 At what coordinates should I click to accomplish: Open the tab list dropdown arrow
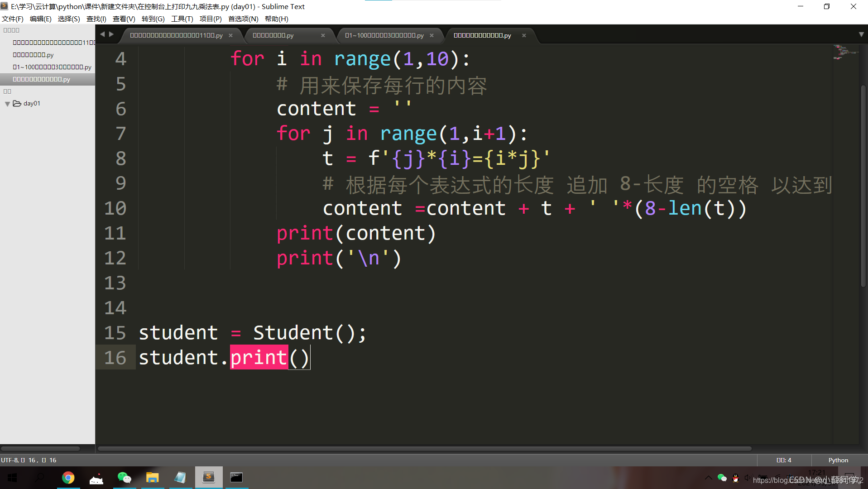861,34
